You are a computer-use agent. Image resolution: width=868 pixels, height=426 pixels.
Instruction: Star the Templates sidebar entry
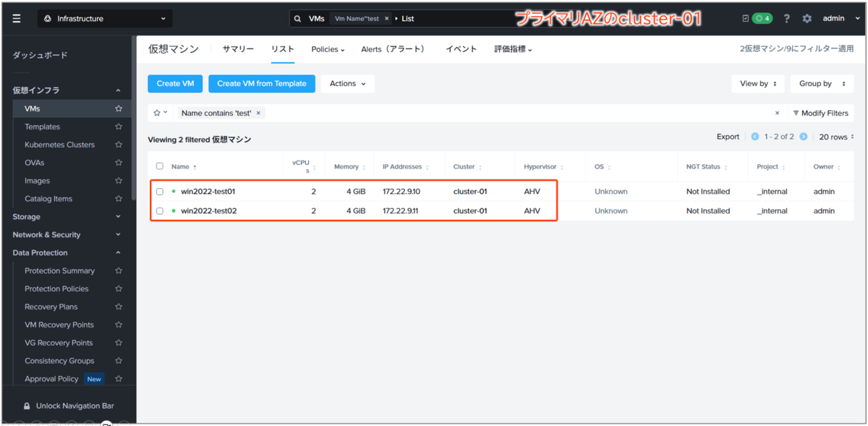click(x=119, y=127)
